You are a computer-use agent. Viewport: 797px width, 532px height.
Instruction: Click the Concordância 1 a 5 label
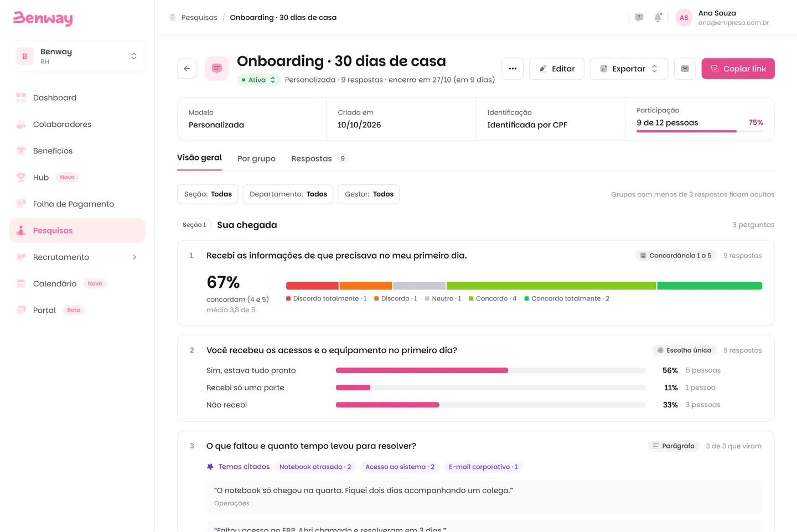pyautogui.click(x=676, y=256)
